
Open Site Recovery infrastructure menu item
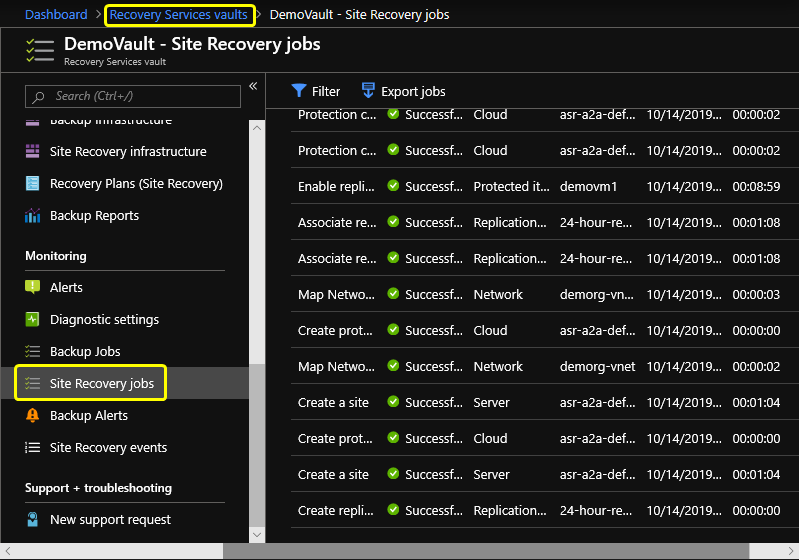click(128, 151)
